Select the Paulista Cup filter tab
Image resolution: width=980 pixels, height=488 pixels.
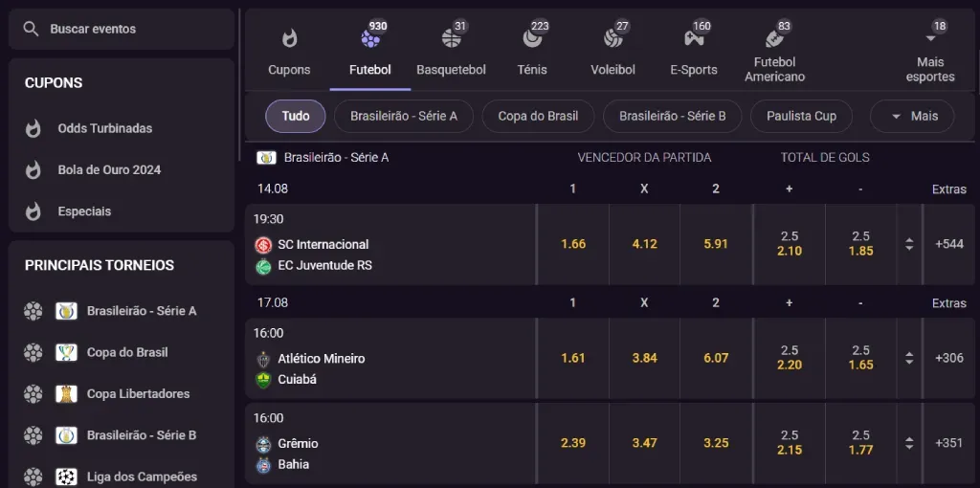point(801,116)
